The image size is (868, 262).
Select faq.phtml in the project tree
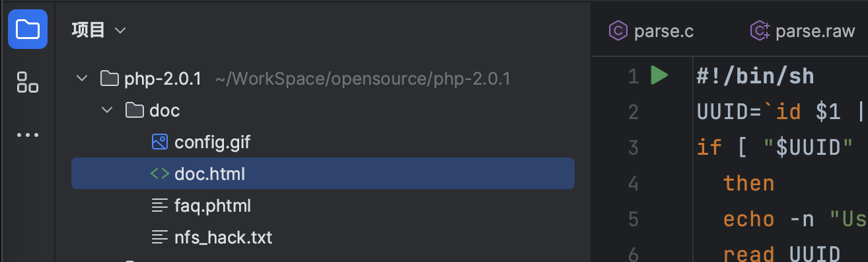[x=213, y=206]
